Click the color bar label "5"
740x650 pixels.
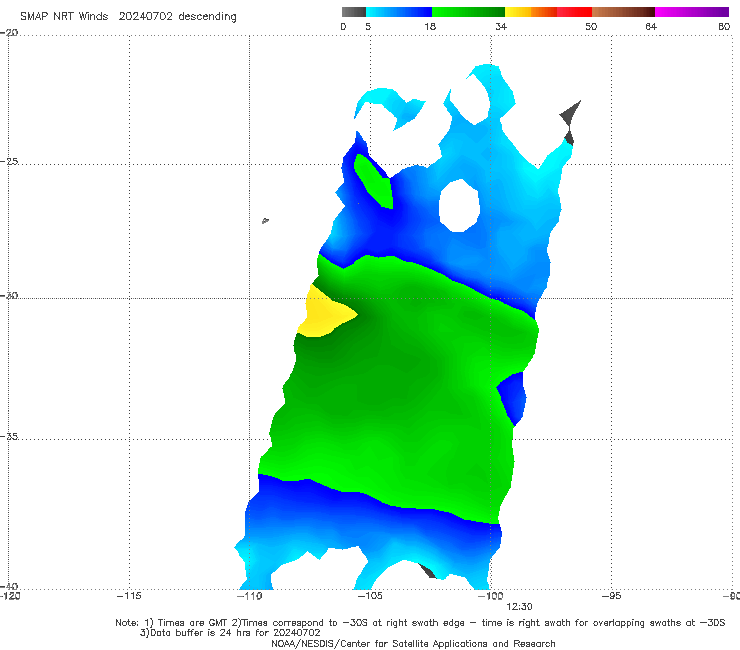click(x=368, y=26)
